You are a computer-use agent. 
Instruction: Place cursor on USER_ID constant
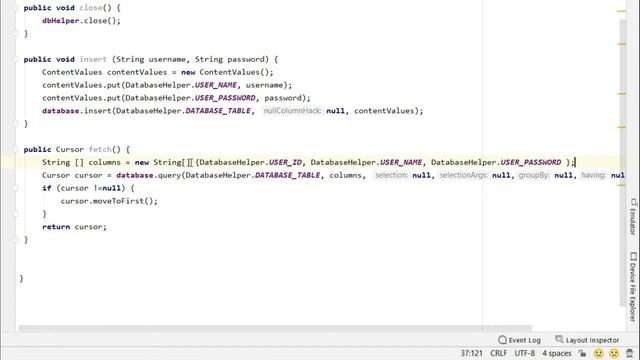tap(285, 162)
